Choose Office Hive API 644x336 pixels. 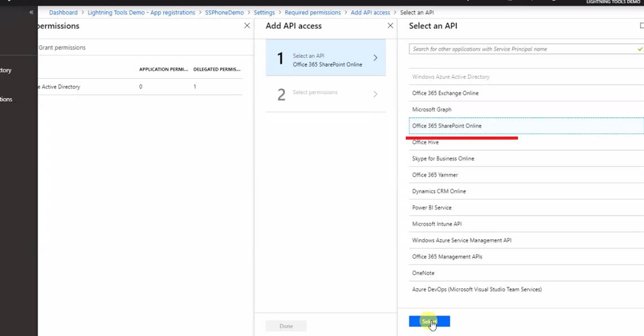click(x=527, y=142)
